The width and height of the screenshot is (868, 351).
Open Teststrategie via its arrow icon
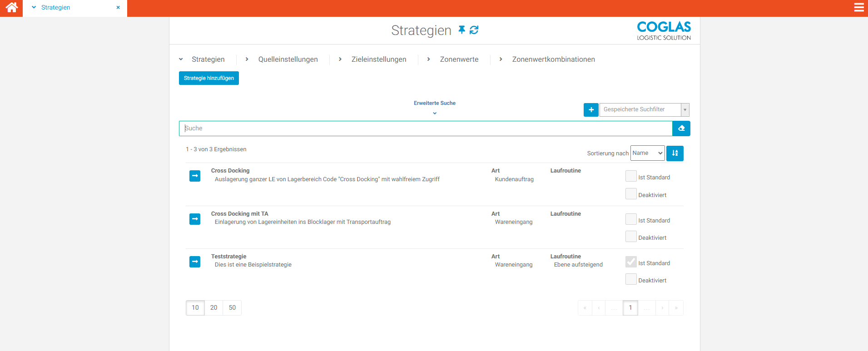[x=195, y=262]
